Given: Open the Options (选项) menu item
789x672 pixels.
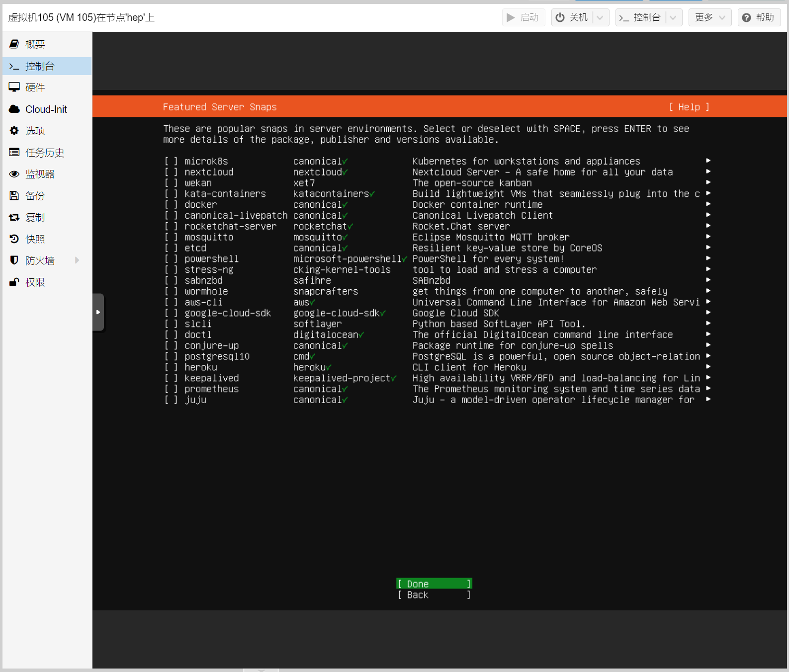Looking at the screenshot, I should tap(47, 131).
